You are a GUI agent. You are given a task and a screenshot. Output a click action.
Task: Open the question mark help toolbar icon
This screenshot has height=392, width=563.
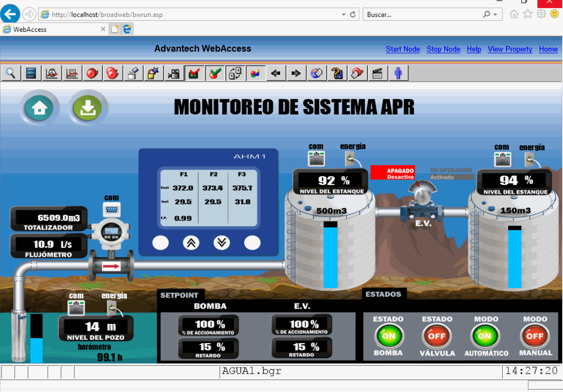coord(337,73)
